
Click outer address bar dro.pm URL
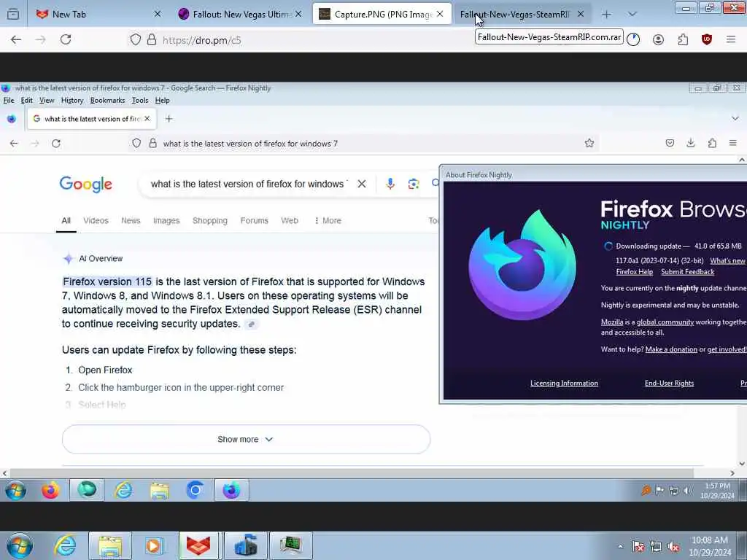click(x=202, y=41)
